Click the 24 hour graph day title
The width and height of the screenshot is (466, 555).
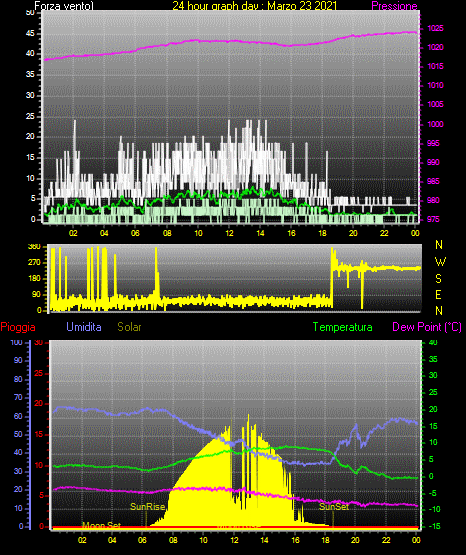(x=255, y=6)
